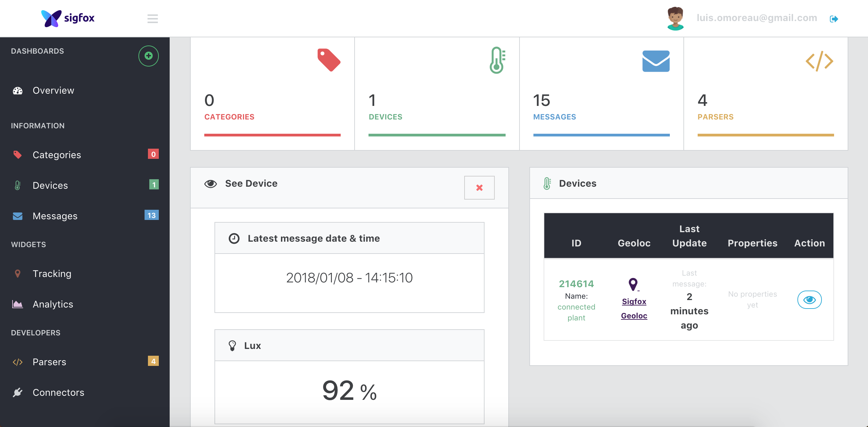The width and height of the screenshot is (868, 427).
Task: Click the add dashboard plus icon
Action: [x=148, y=56]
